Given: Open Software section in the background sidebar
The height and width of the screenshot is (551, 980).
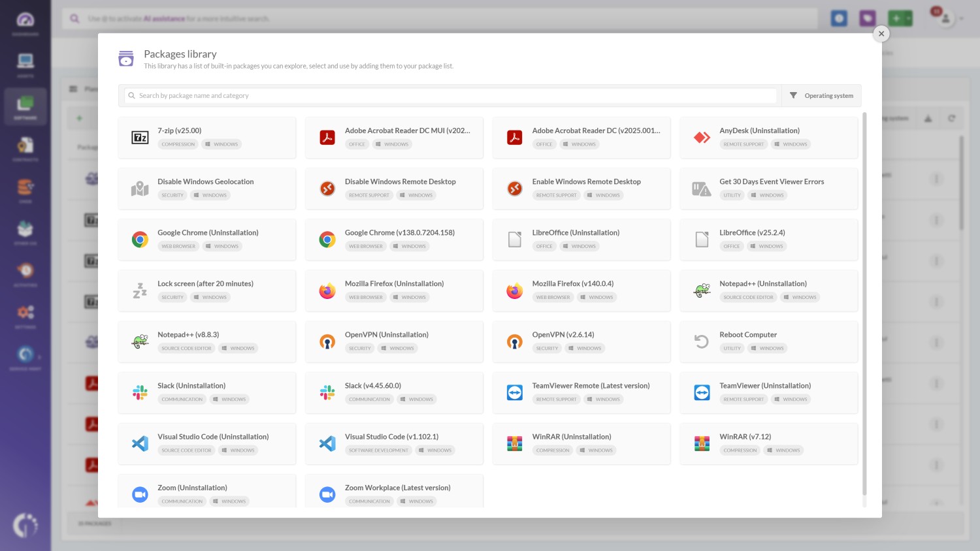Looking at the screenshot, I should 25,106.
